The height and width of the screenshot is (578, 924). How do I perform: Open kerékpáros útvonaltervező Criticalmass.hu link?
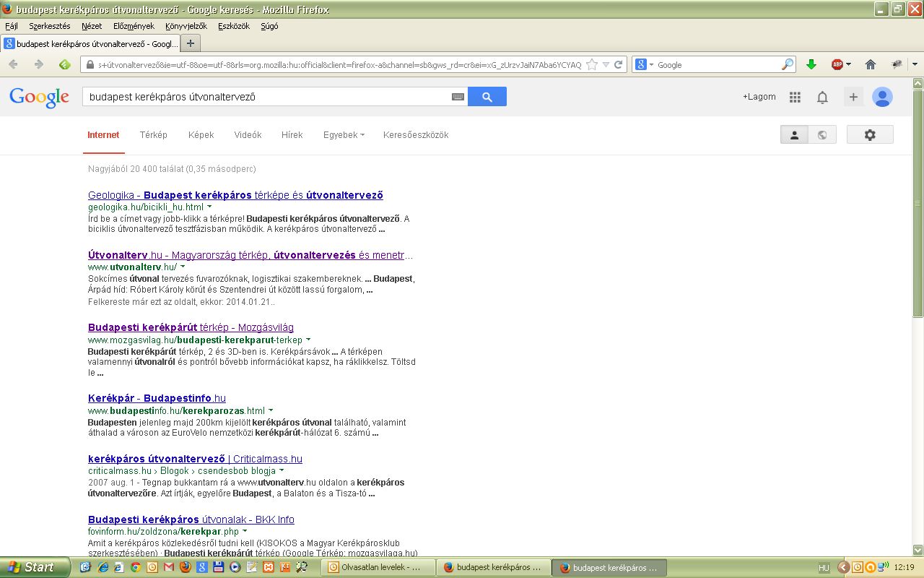(x=195, y=459)
